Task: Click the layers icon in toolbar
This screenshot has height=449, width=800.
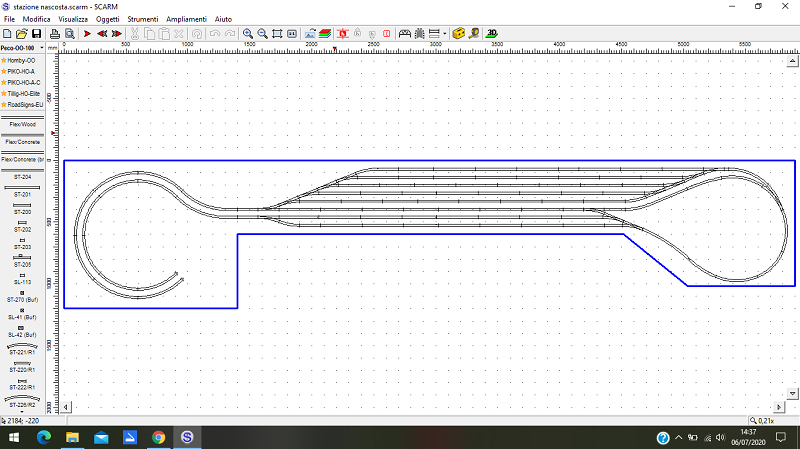Action: pos(326,33)
